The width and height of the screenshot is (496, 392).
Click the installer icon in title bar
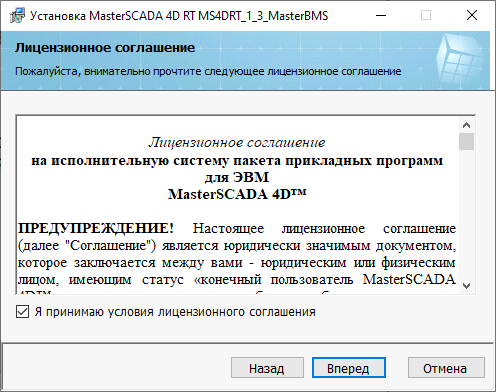coord(17,16)
